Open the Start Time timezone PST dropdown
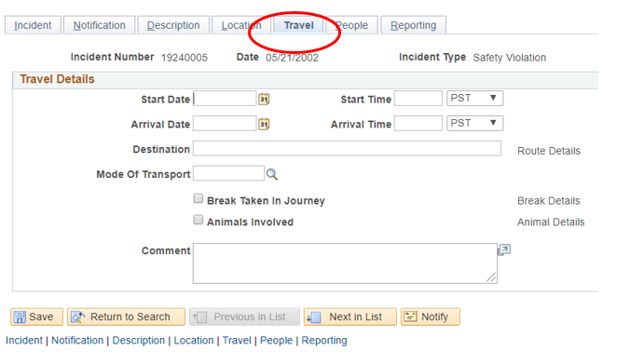 tap(475, 99)
